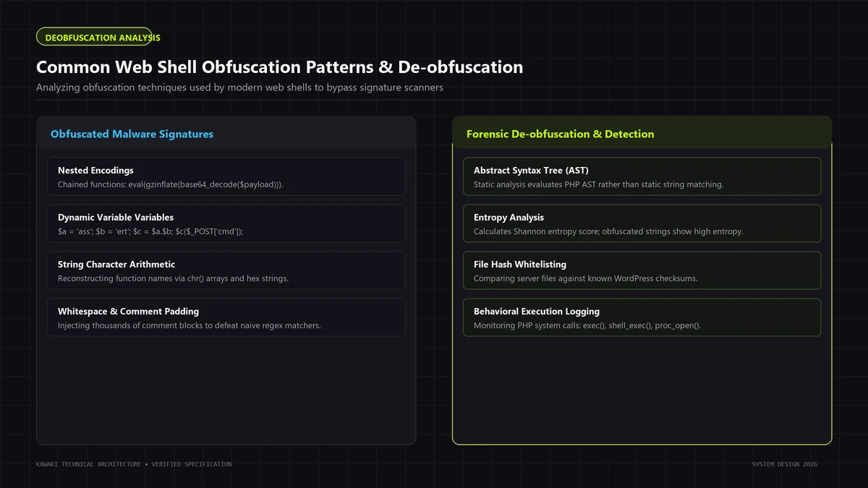Select the Forensic De-obfuscation & Detection header

click(560, 134)
